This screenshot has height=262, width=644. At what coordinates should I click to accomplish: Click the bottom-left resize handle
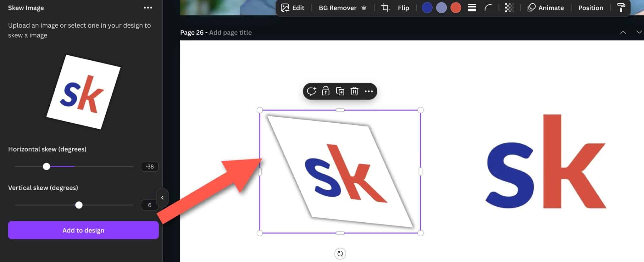259,233
